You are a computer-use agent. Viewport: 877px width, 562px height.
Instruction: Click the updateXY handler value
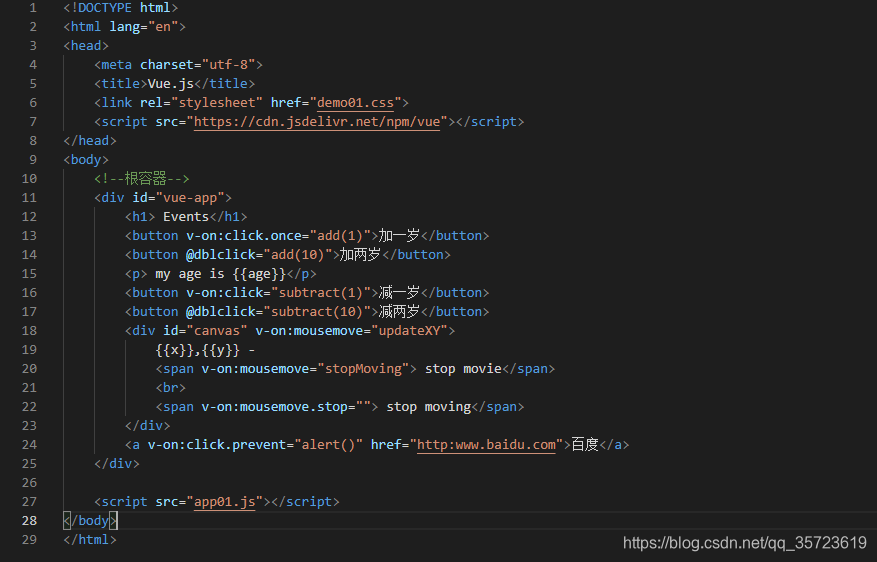[409, 330]
